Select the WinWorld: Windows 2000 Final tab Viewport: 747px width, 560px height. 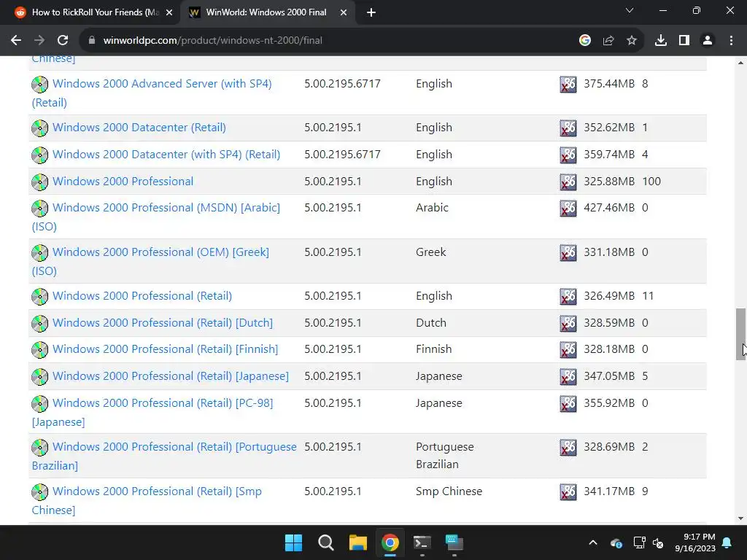point(267,12)
